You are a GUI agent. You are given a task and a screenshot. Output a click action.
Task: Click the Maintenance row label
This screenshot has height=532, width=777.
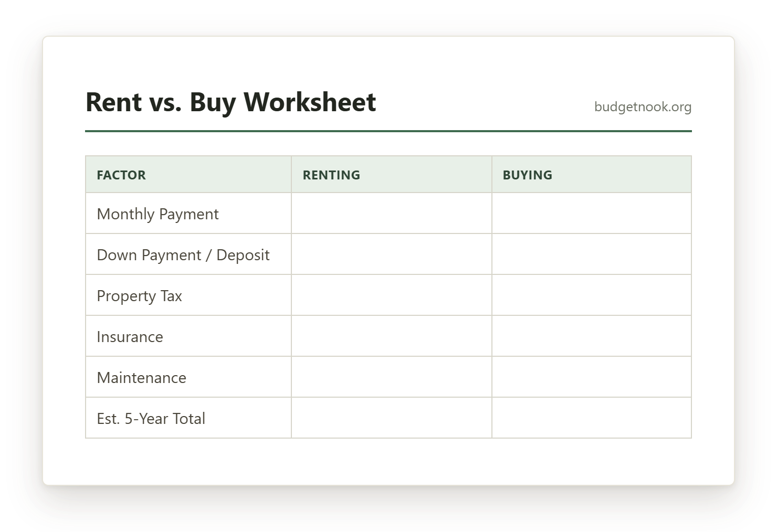(x=141, y=378)
